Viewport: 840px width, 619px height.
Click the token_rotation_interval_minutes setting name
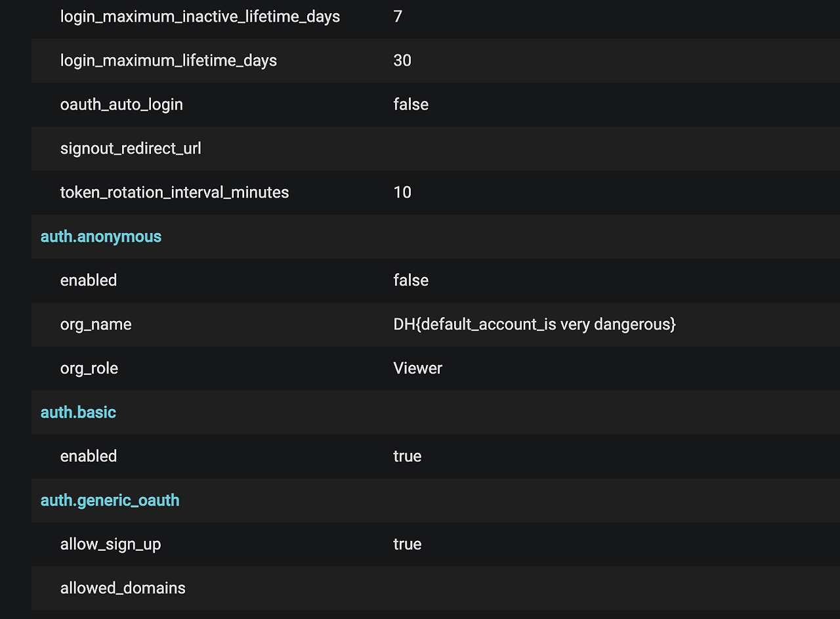(x=175, y=192)
